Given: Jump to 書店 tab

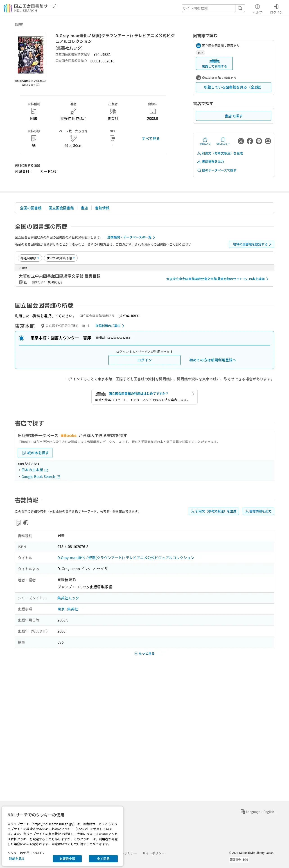Looking at the screenshot, I should pos(84,208).
